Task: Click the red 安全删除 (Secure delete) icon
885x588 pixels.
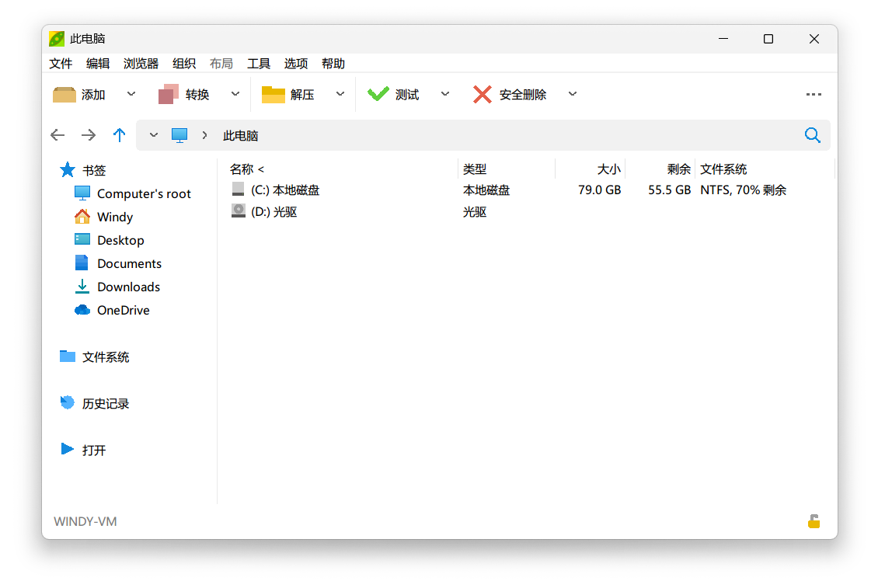Action: tap(482, 94)
